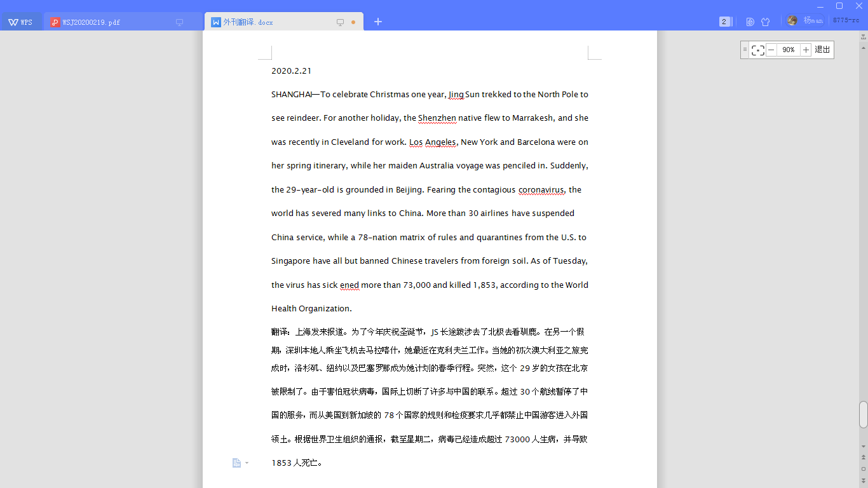The height and width of the screenshot is (488, 868).
Task: Open the skin (T-shirt) icon
Action: (x=765, y=22)
